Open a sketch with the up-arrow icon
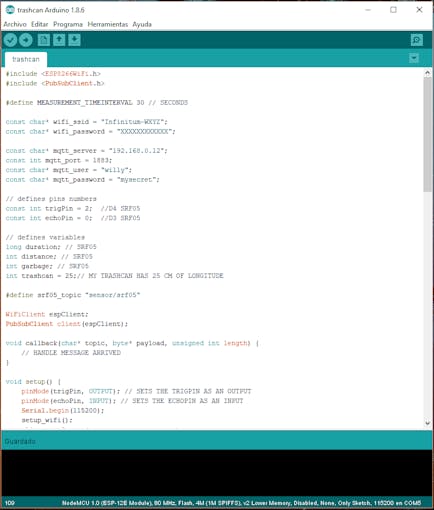 (x=59, y=40)
